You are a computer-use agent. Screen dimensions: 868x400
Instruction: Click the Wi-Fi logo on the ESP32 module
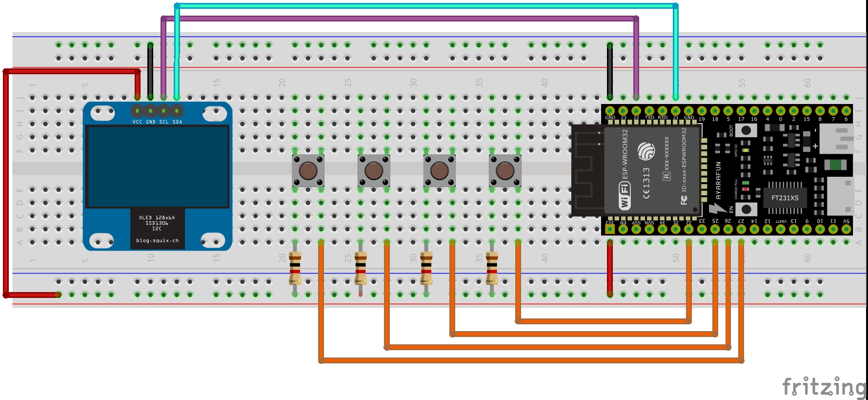pos(625,195)
